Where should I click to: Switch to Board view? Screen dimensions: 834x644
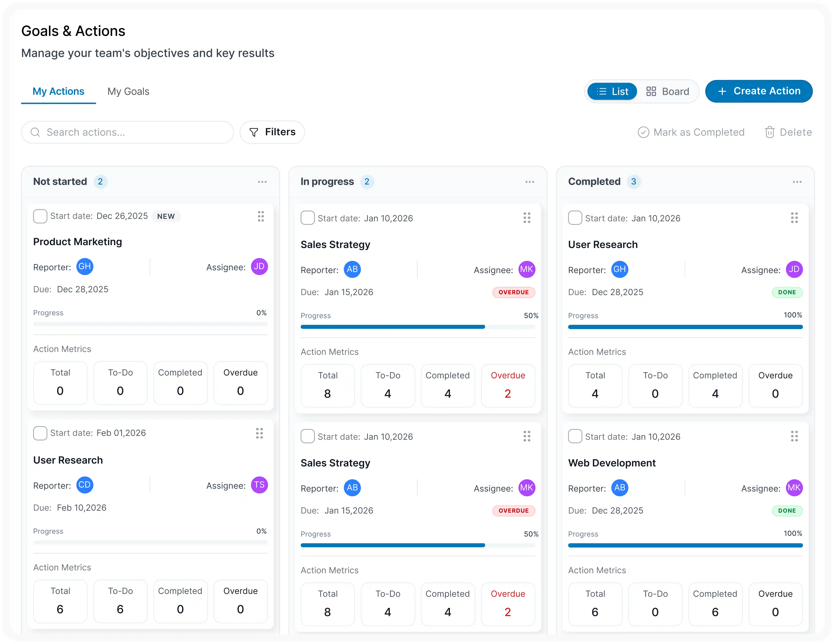(x=667, y=92)
